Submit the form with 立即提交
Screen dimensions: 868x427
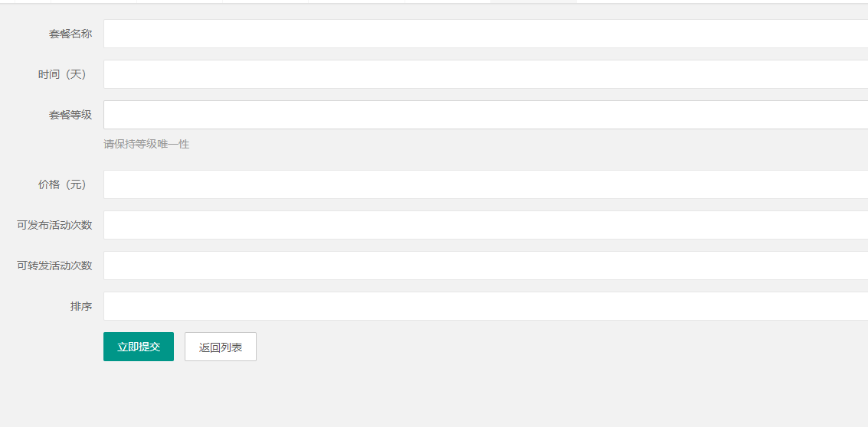[x=139, y=347]
